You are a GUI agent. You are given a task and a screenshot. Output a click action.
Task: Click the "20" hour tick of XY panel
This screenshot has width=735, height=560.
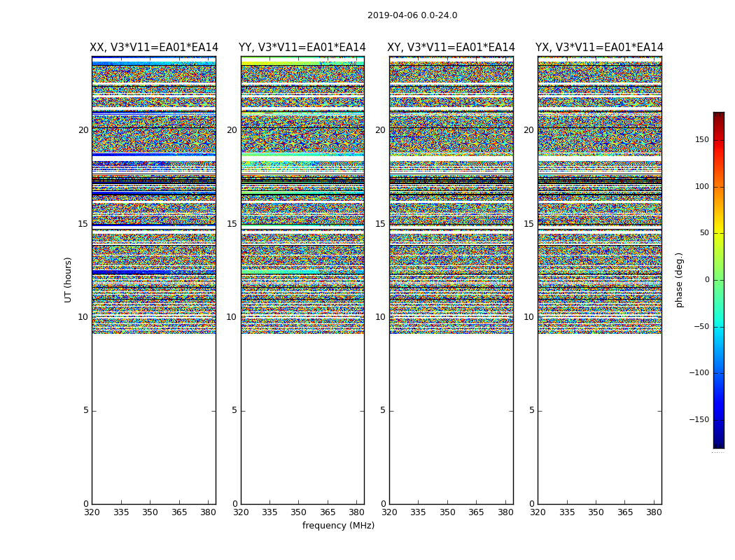tap(381, 130)
